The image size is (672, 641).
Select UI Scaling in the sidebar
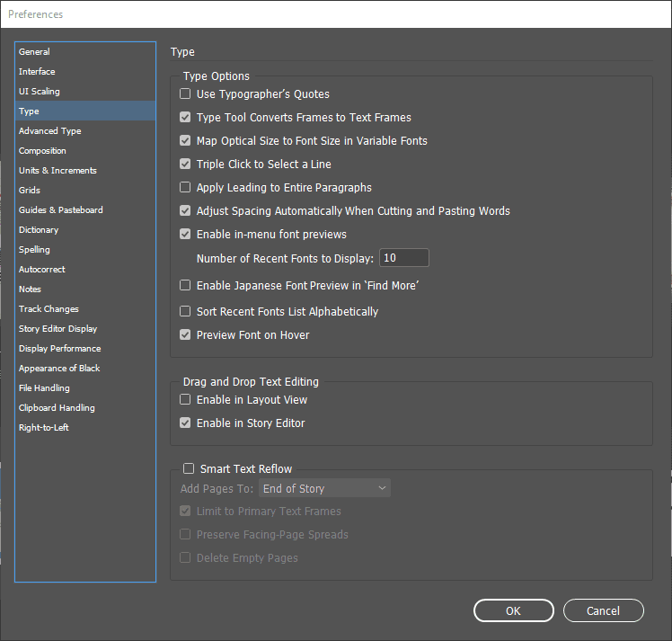(x=85, y=92)
